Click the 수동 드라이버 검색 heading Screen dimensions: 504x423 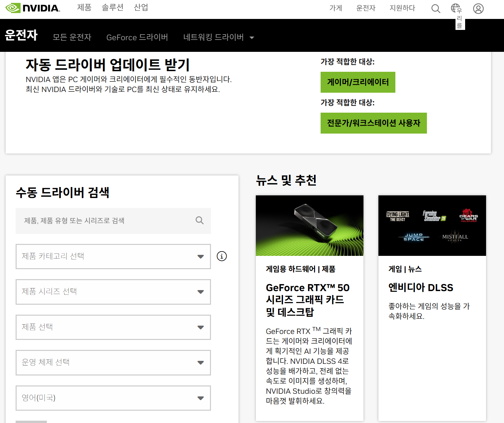(62, 192)
